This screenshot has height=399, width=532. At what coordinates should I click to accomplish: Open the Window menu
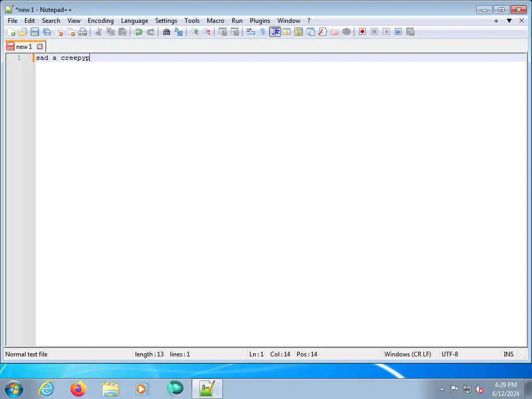pos(289,21)
